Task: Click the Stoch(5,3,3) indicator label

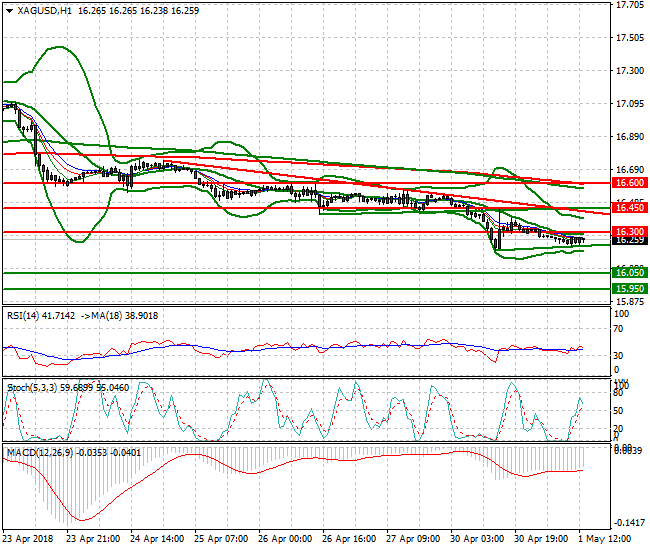Action: click(x=29, y=385)
